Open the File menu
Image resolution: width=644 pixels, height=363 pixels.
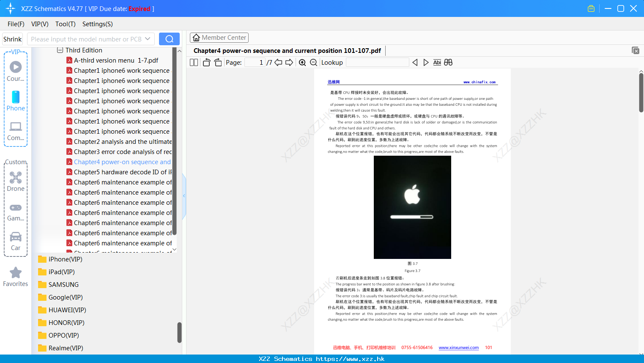[x=16, y=24]
